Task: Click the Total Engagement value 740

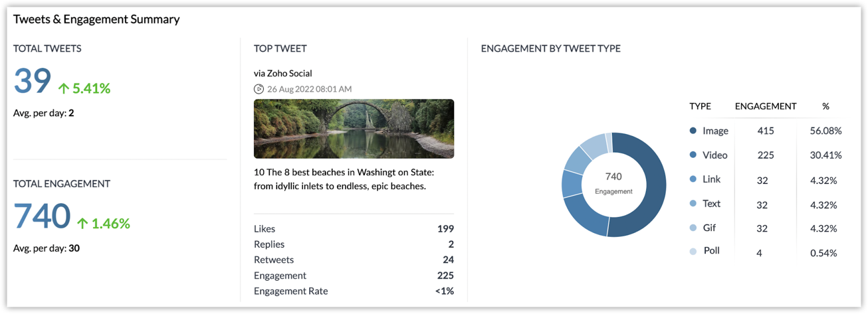Action: click(x=42, y=217)
